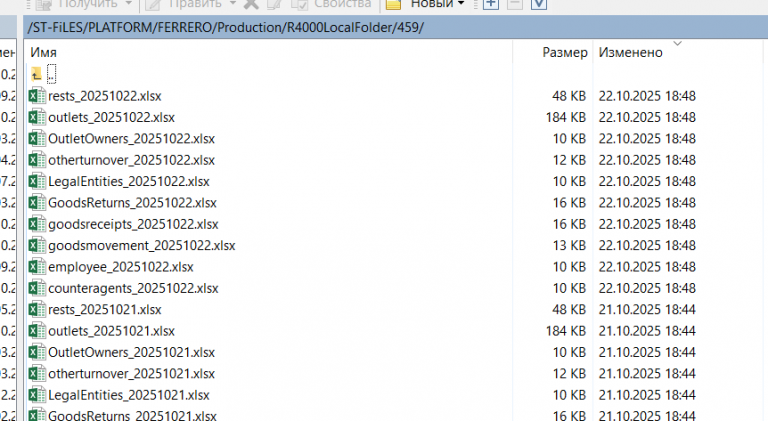Click the Excel icon of counteragents_20251022.xlsx
The image size is (768, 421).
[x=37, y=288]
